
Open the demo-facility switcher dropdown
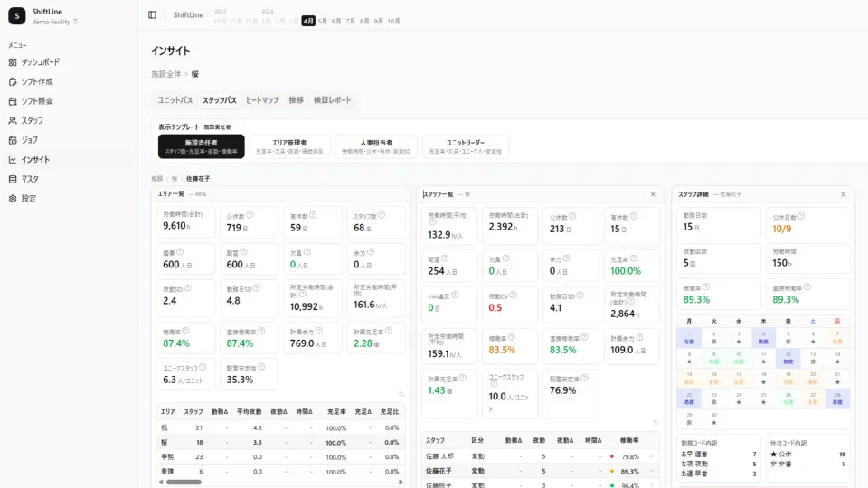point(55,22)
